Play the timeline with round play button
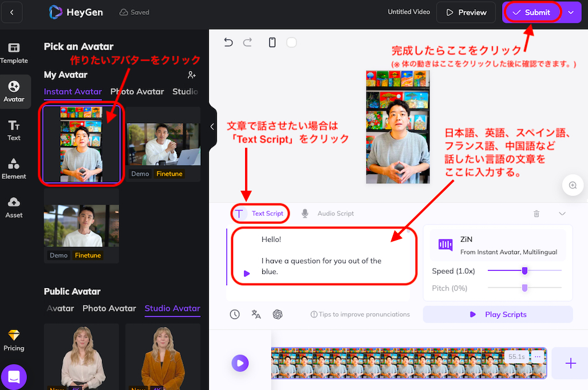Image resolution: width=588 pixels, height=390 pixels. click(240, 363)
